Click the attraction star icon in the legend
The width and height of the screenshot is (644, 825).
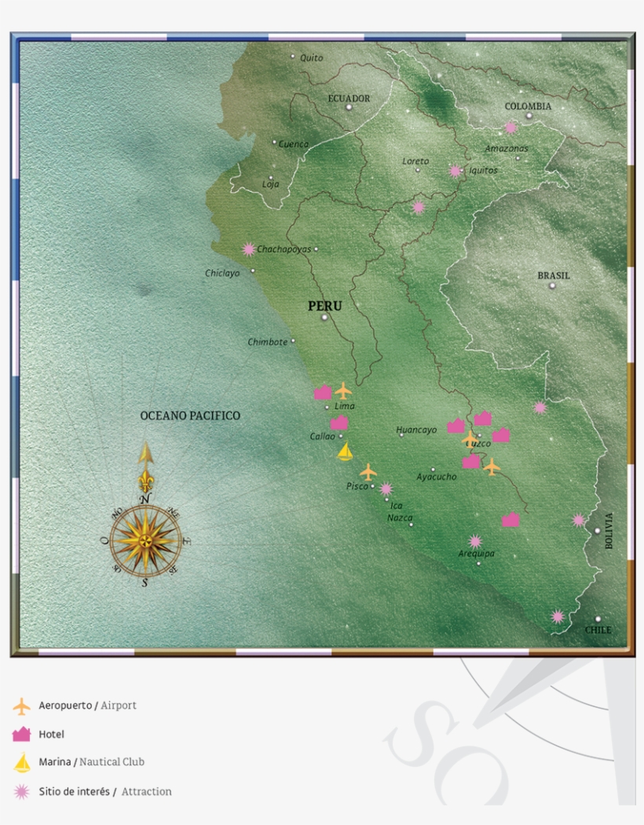tap(21, 791)
